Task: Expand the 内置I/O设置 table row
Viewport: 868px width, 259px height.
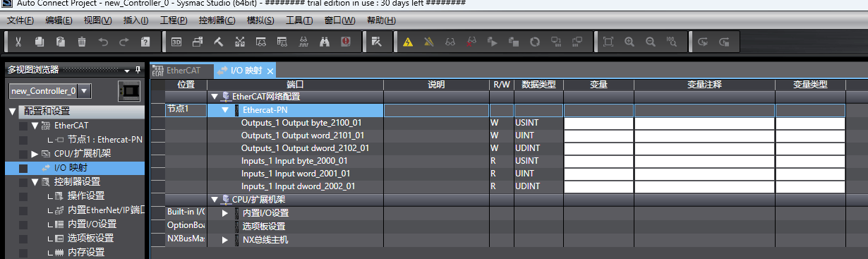Action: coord(225,213)
